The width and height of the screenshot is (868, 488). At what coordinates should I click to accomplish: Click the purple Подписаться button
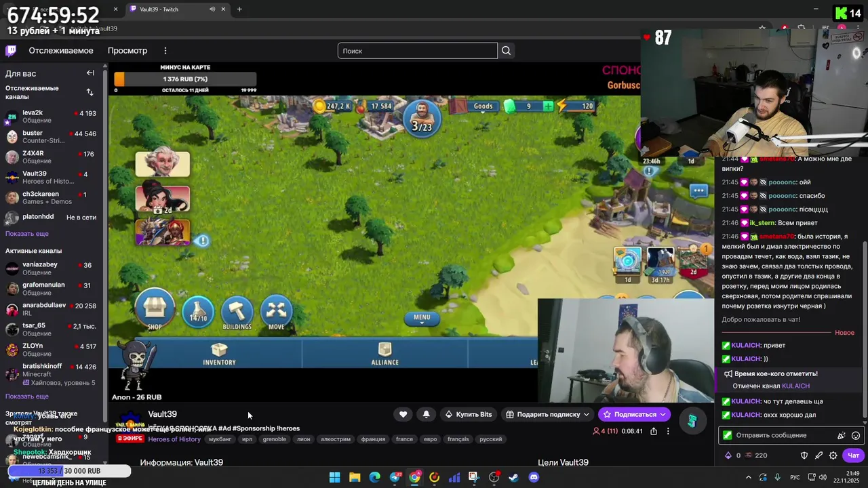click(x=635, y=414)
